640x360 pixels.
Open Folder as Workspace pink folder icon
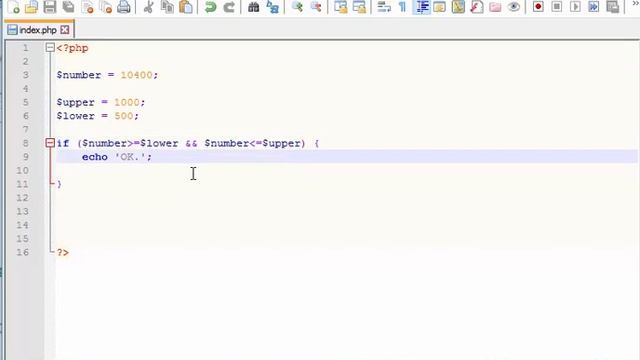[495, 7]
